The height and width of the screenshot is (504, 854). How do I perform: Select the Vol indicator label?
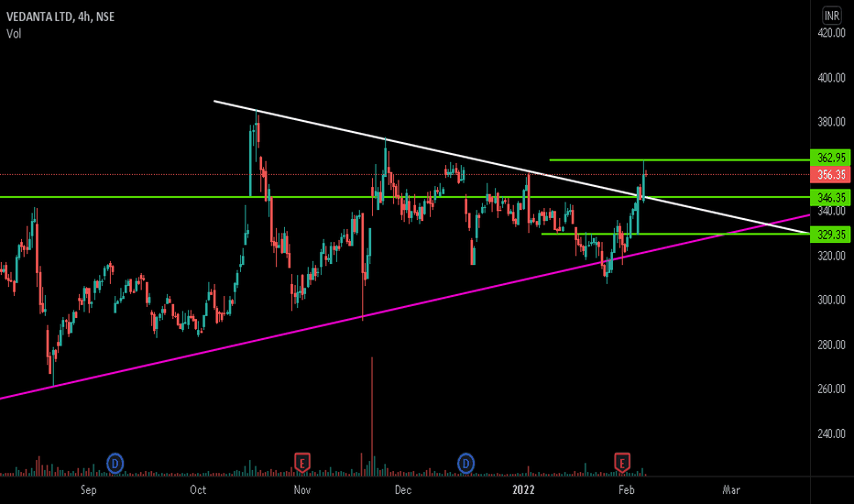click(x=14, y=34)
